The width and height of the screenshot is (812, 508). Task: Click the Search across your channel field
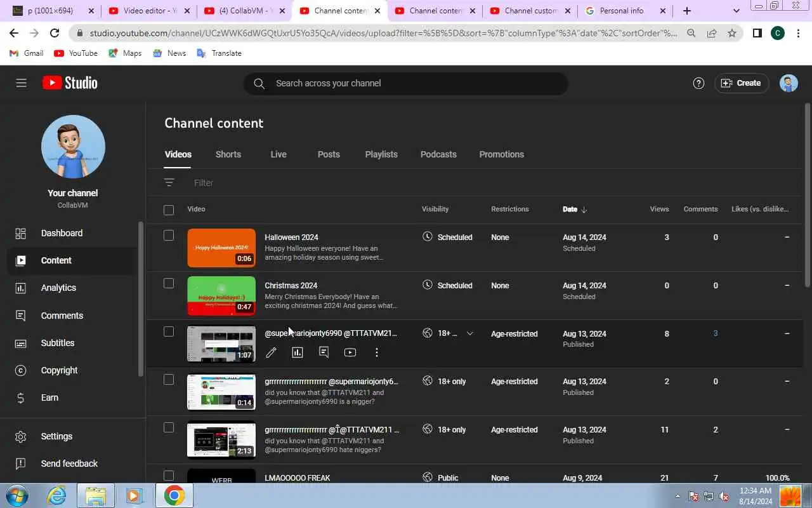[406, 83]
